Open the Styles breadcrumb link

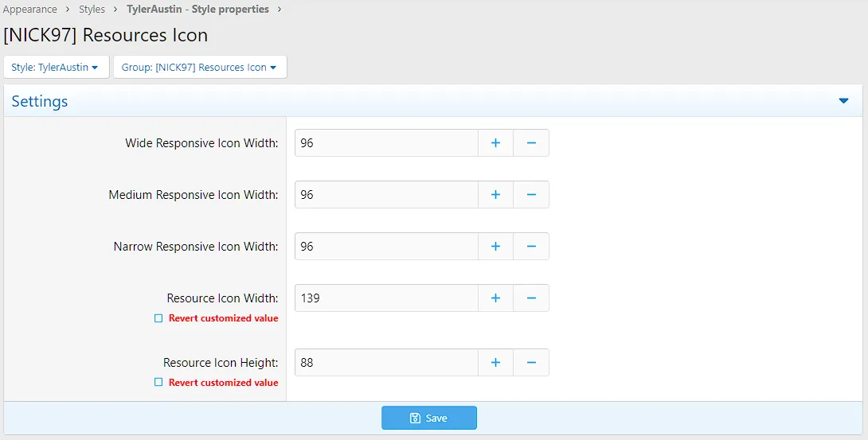point(92,10)
